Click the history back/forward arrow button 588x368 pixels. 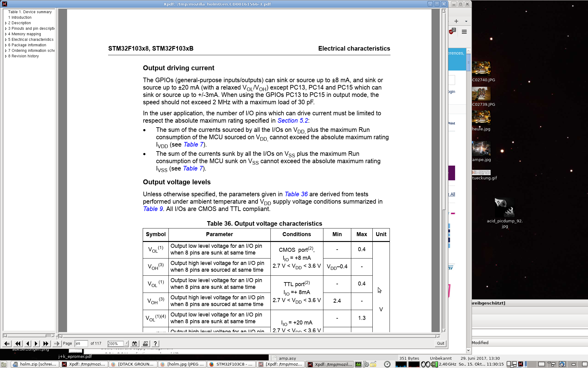[x=57, y=343]
